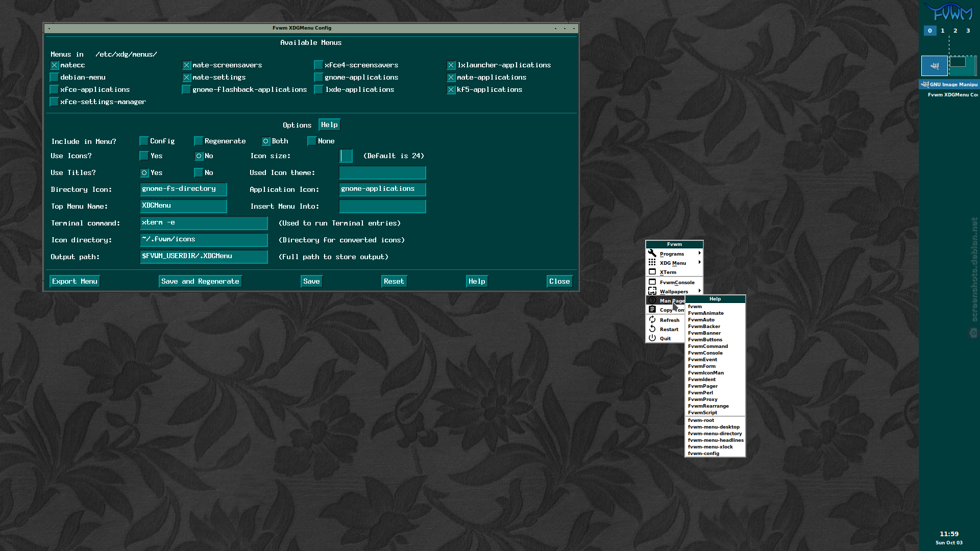Click the power icon beside Quit
The width and height of the screenshot is (980, 551).
(652, 338)
